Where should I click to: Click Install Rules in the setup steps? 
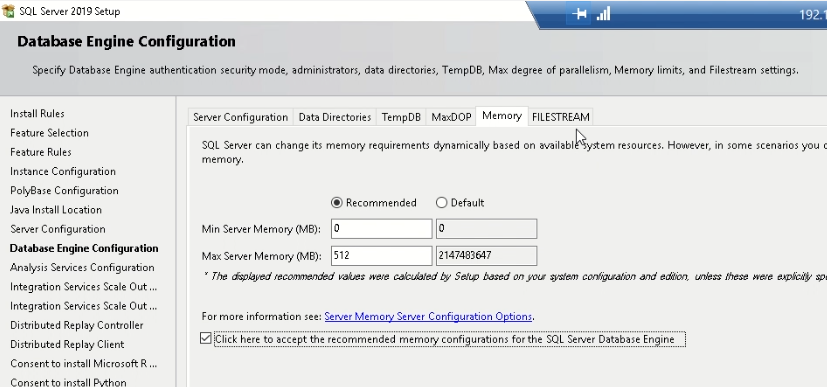37,113
